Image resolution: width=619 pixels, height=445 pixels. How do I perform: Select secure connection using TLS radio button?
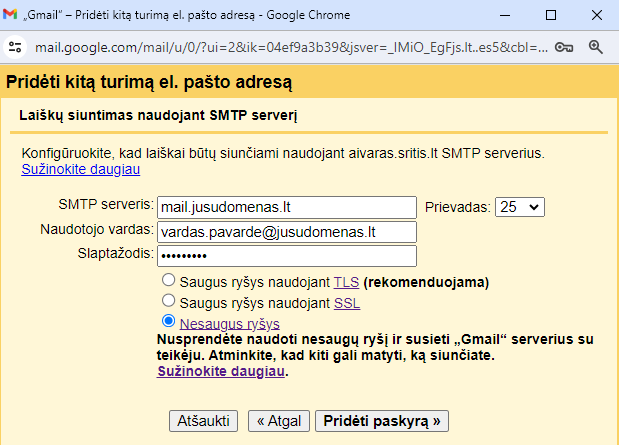169,280
